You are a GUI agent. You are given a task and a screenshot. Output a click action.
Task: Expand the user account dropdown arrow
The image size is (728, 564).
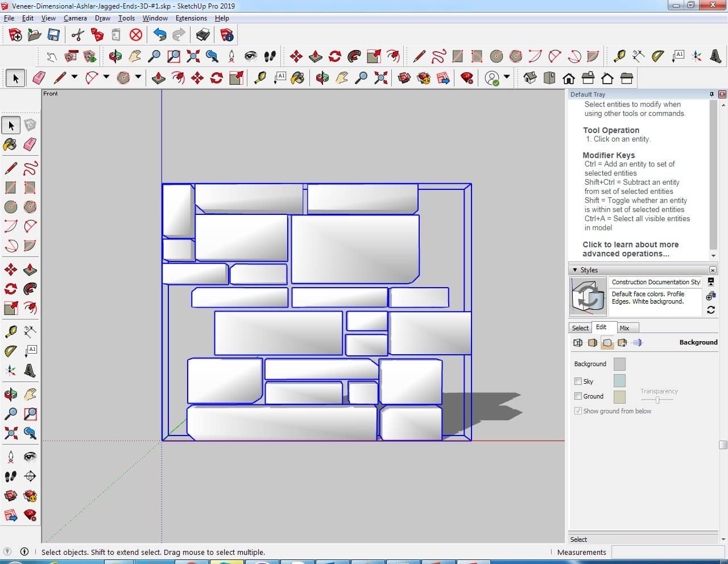pyautogui.click(x=506, y=77)
